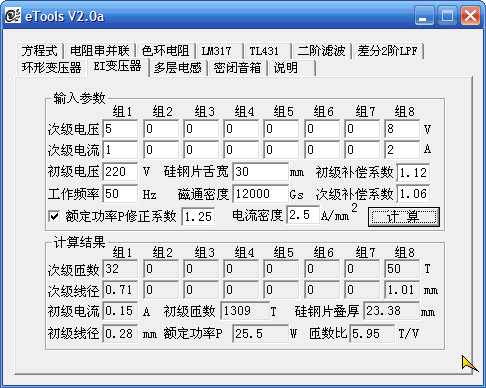Click the 初级匝数 result showing 1309
The image size is (486, 388).
tap(245, 311)
